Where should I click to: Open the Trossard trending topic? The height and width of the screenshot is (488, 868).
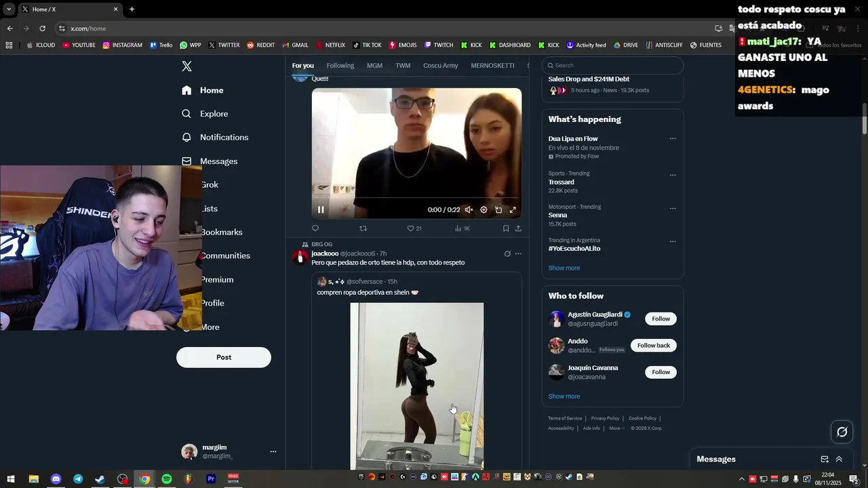tap(561, 182)
